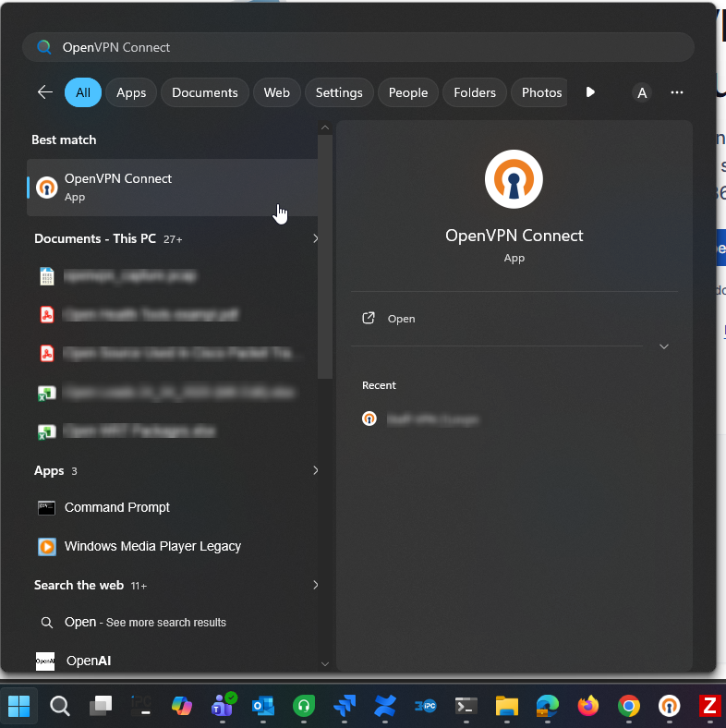726x728 pixels.
Task: Open Windows Terminal from the taskbar
Action: (466, 706)
